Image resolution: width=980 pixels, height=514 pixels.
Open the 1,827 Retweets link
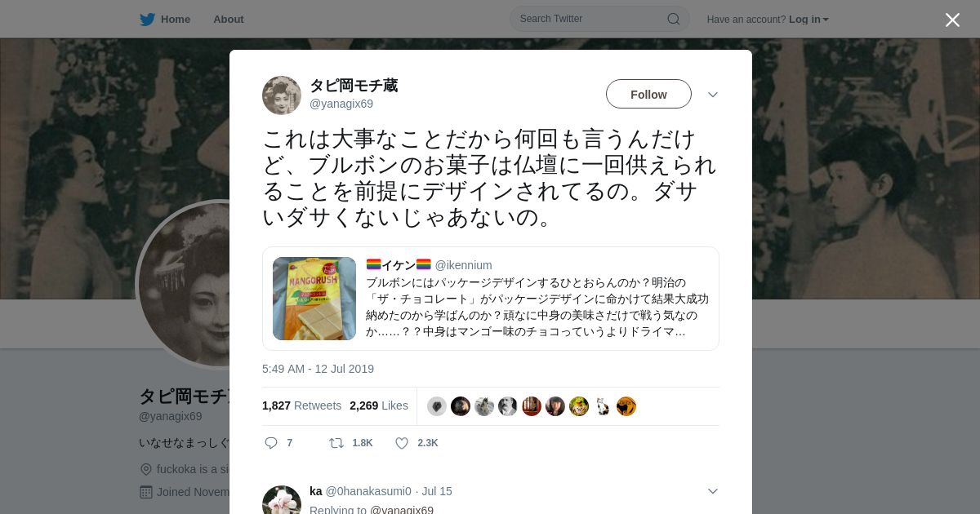point(301,405)
